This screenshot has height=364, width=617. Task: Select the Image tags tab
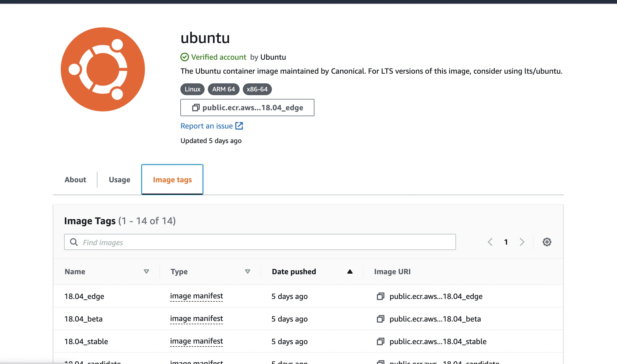tap(172, 180)
